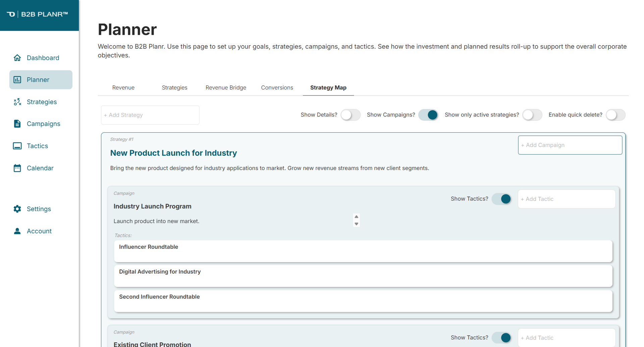Click the Add Strategy input field
This screenshot has height=347, width=644.
click(150, 115)
